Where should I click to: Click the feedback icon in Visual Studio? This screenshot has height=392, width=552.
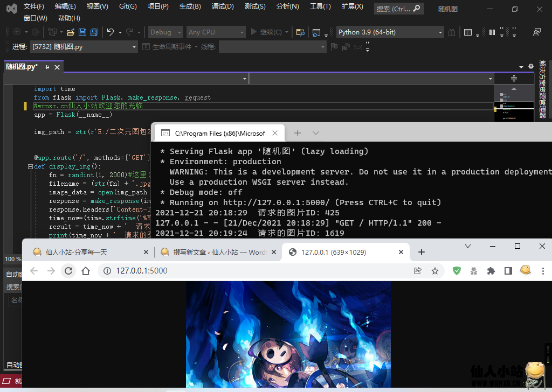click(537, 32)
